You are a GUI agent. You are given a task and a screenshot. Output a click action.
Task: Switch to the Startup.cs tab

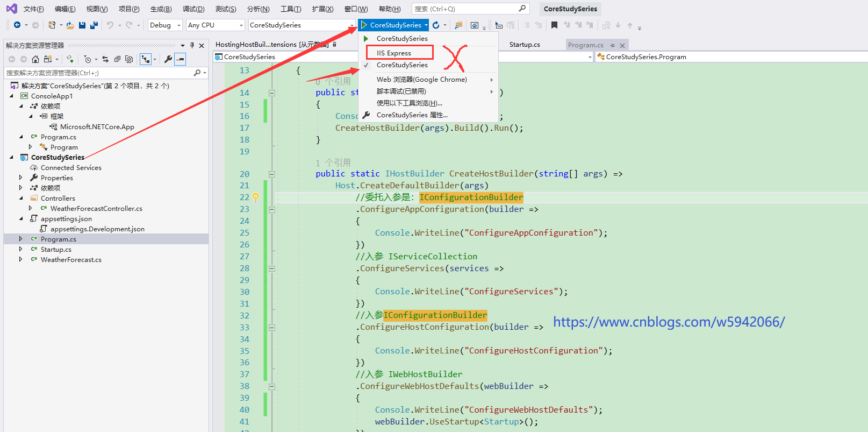point(525,45)
